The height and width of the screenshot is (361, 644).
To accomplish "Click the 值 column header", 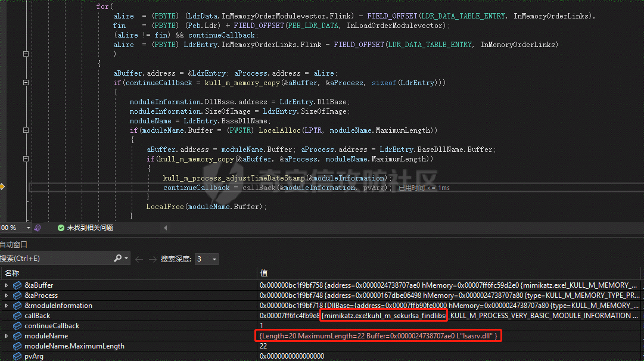I will point(264,273).
